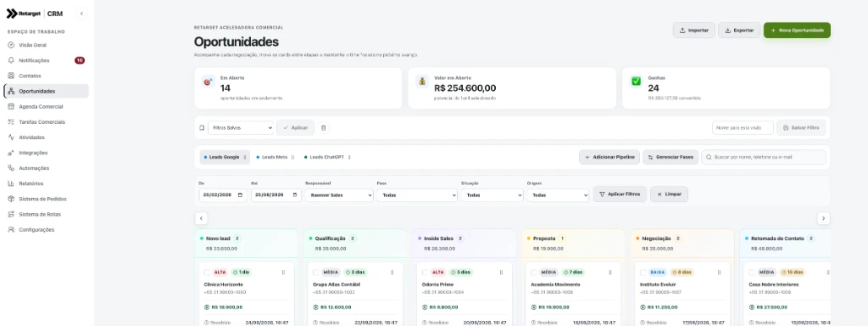868x326 pixels.
Task: Open the Até date picker calendar icon
Action: [294, 195]
